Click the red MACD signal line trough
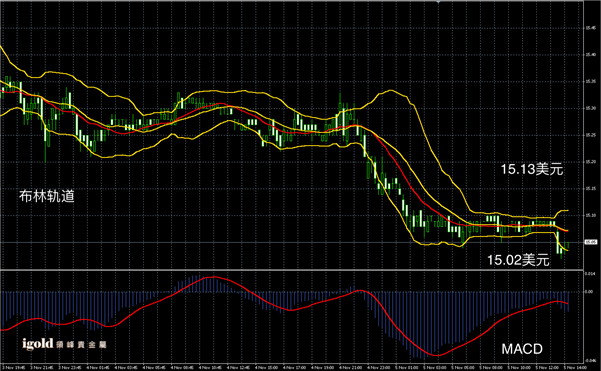Viewport: 601px width, 371px height. (x=436, y=355)
